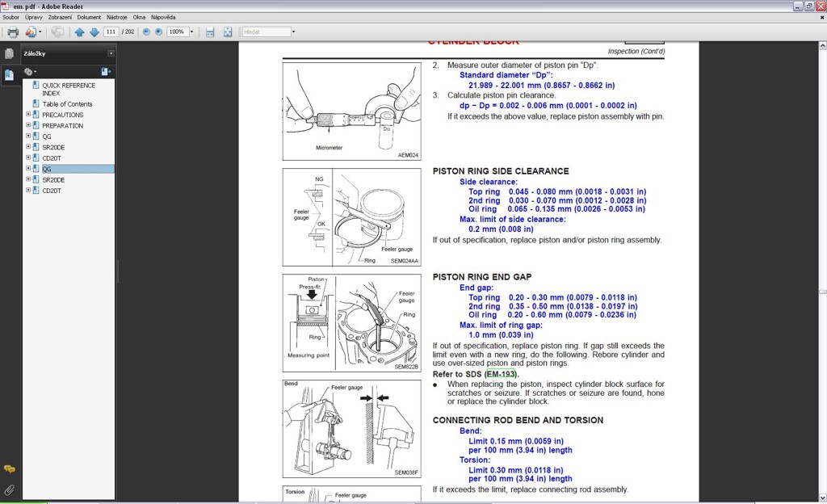Click the fit full page icon
The width and height of the screenshot is (827, 504).
pyautogui.click(x=228, y=32)
